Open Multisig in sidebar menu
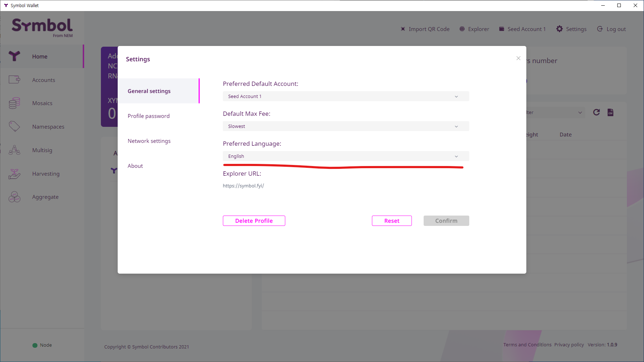This screenshot has height=362, width=644. coord(42,150)
